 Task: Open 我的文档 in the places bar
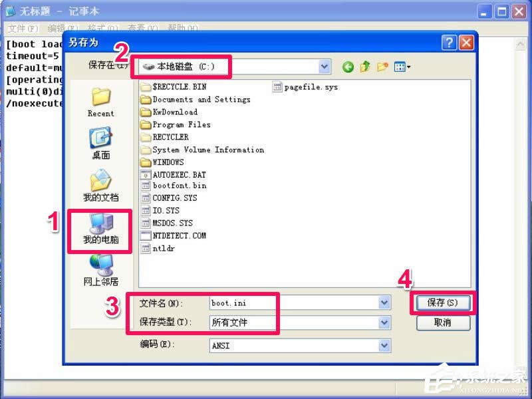(101, 186)
